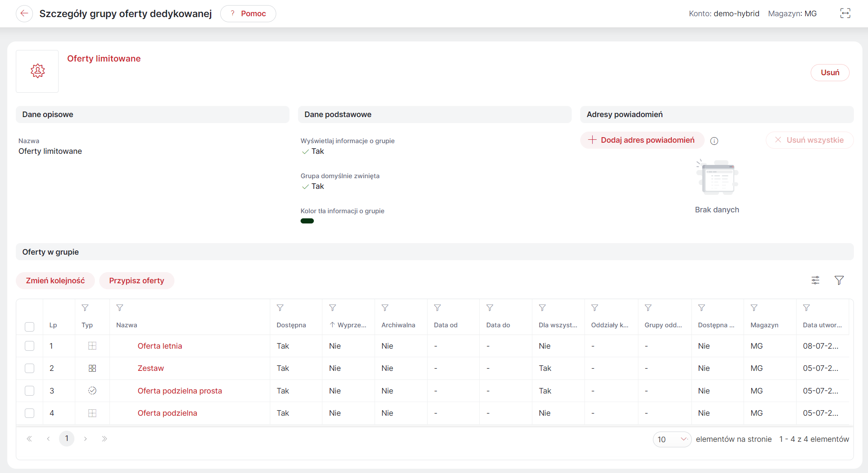Click the Oferty w grupie section header
This screenshot has height=473, width=868.
(x=435, y=252)
